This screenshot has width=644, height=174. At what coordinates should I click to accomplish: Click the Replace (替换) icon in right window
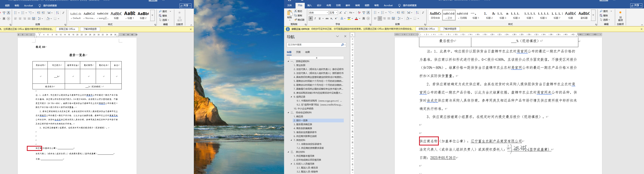pos(601,16)
